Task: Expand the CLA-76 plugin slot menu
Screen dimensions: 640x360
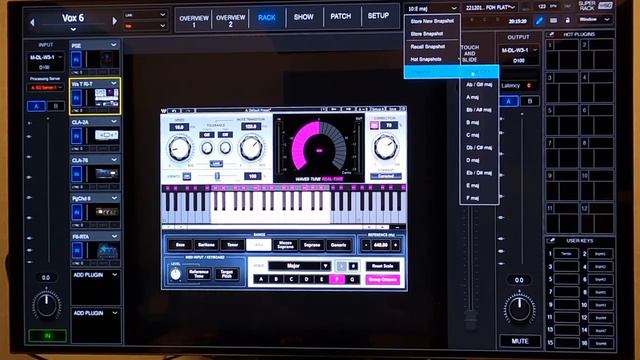Action: (113, 160)
